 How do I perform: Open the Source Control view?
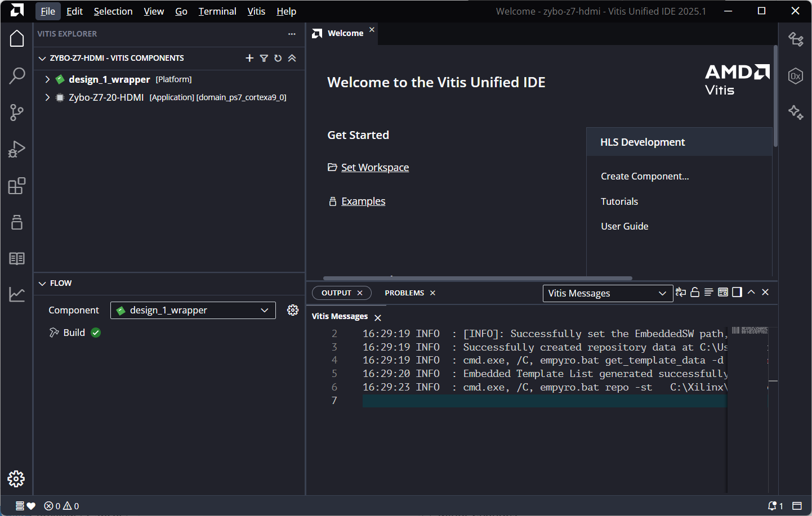point(17,113)
